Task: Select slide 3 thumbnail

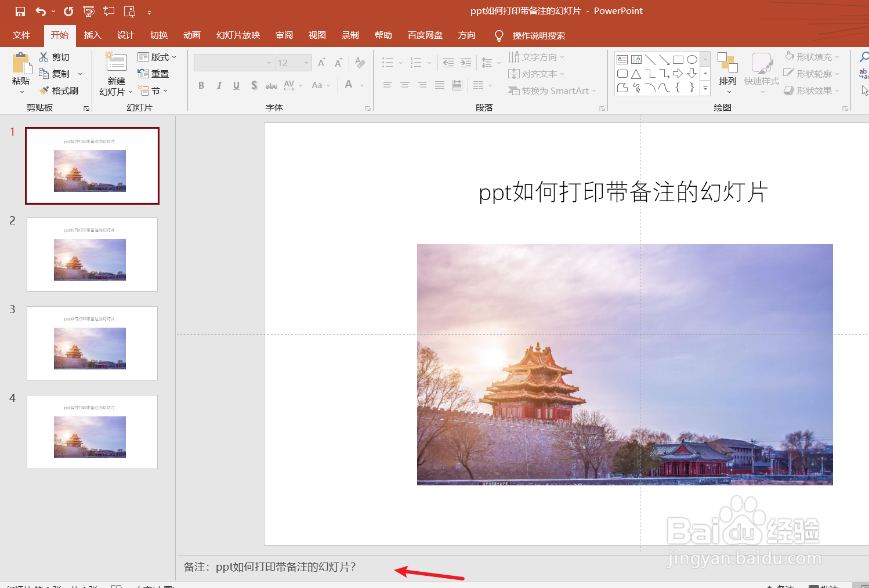Action: click(92, 343)
